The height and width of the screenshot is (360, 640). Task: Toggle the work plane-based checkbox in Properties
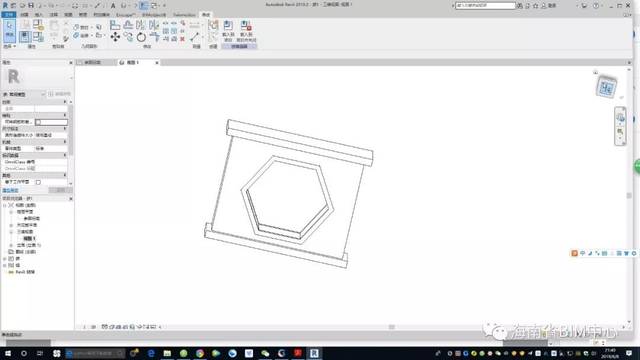point(38,182)
